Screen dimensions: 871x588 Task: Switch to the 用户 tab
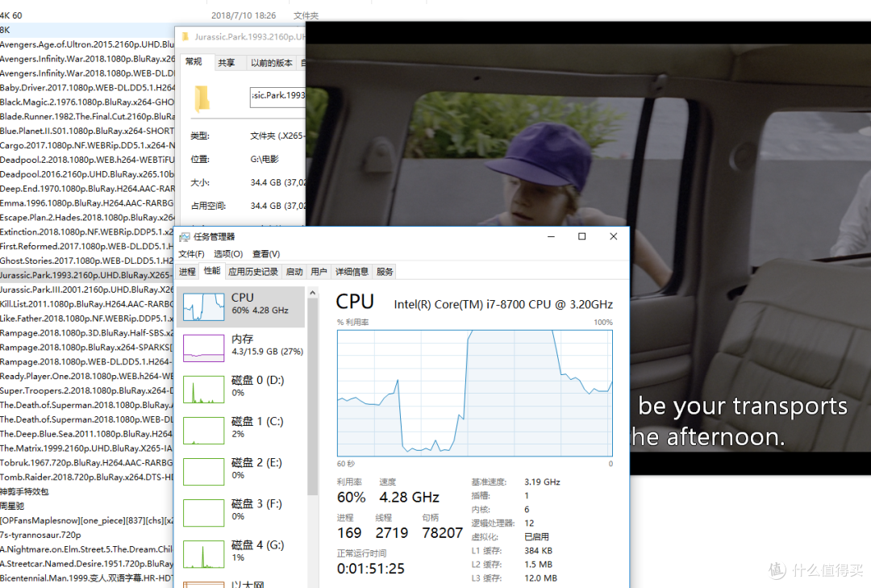(x=319, y=272)
